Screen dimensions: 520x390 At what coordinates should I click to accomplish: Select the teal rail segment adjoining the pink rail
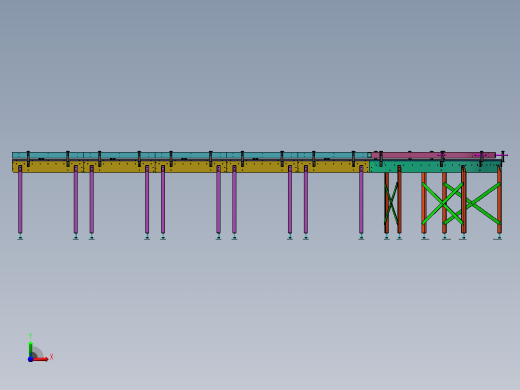(334, 155)
